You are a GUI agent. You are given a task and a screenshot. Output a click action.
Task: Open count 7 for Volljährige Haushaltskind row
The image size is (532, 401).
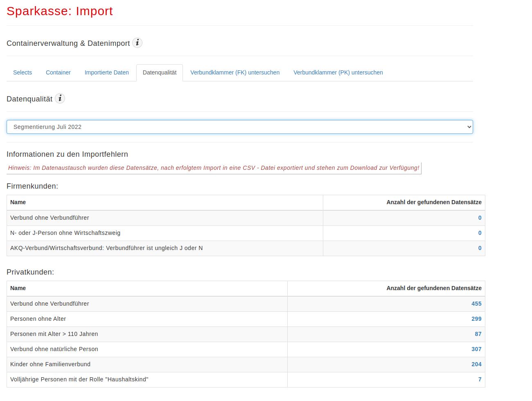tap(480, 379)
